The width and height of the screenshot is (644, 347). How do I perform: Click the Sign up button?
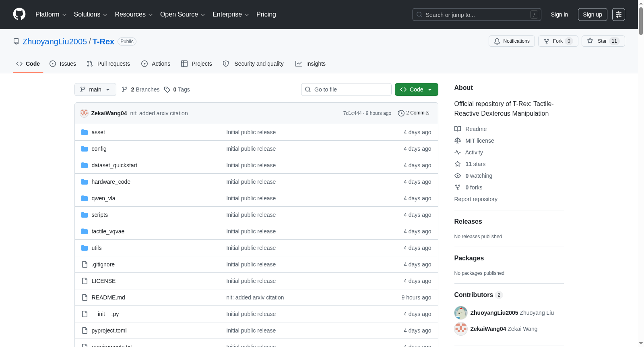(x=592, y=15)
